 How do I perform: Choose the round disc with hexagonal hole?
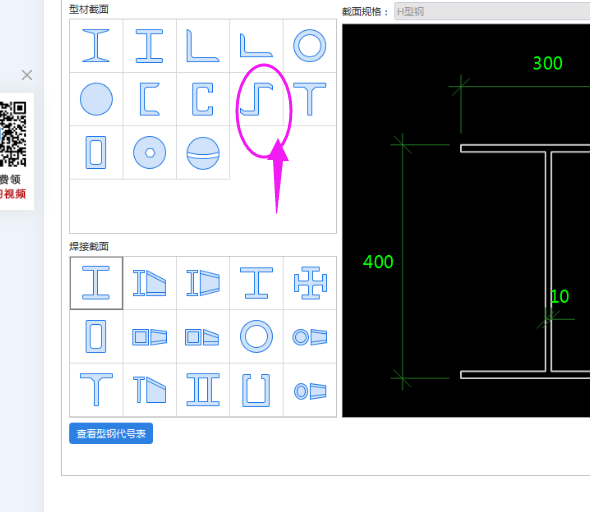coord(149,152)
